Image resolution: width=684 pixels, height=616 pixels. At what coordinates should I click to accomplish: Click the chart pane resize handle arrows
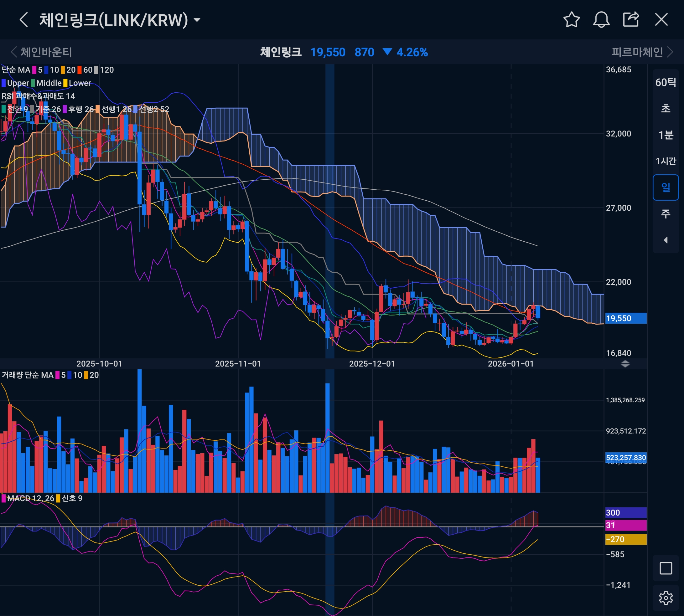[625, 364]
